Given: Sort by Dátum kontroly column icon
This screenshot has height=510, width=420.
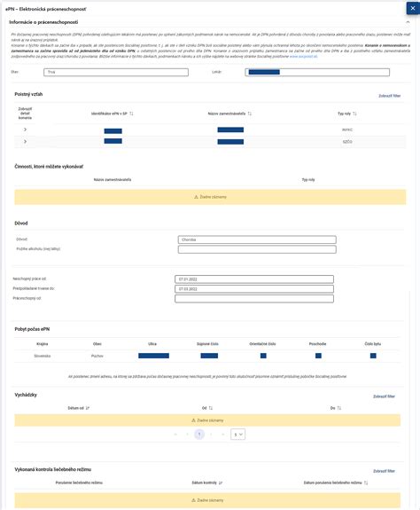Looking at the screenshot, I should [221, 483].
